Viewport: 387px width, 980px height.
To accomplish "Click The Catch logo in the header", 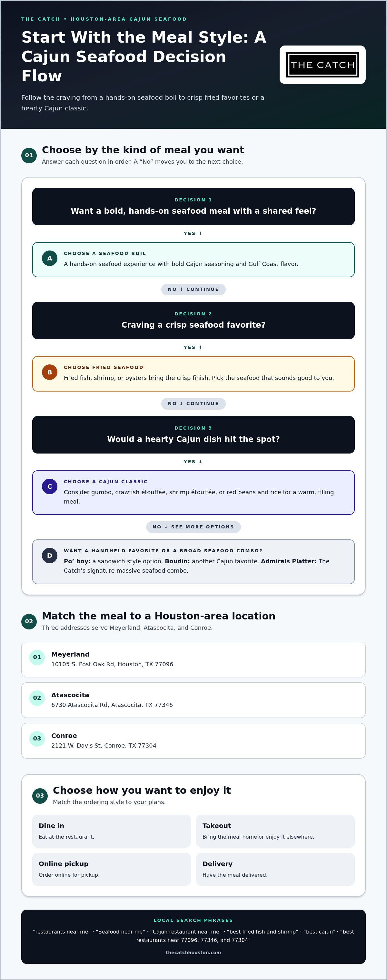I will (x=322, y=65).
